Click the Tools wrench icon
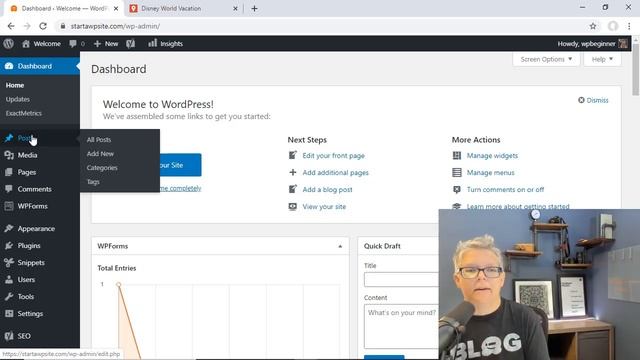This screenshot has height=360, width=640. pyautogui.click(x=9, y=297)
